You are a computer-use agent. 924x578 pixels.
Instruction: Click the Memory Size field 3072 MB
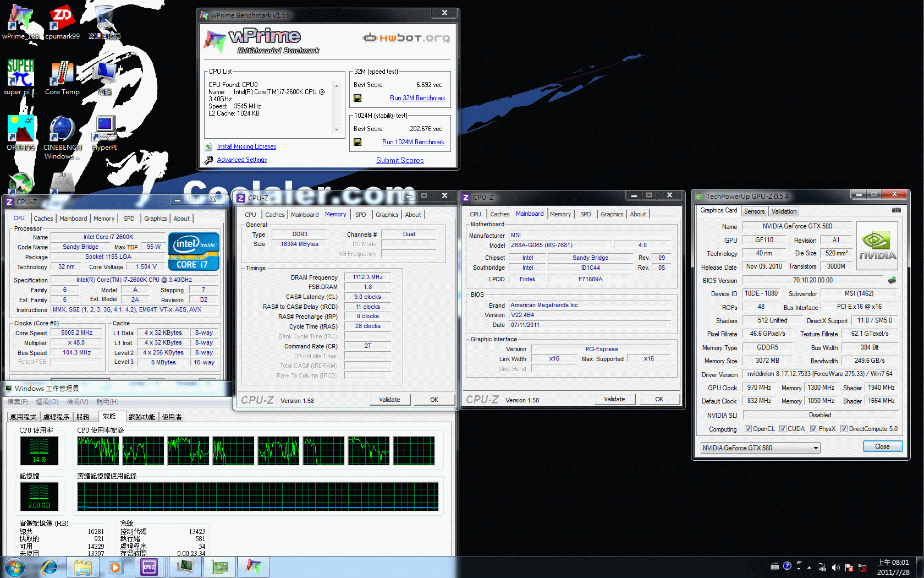767,361
